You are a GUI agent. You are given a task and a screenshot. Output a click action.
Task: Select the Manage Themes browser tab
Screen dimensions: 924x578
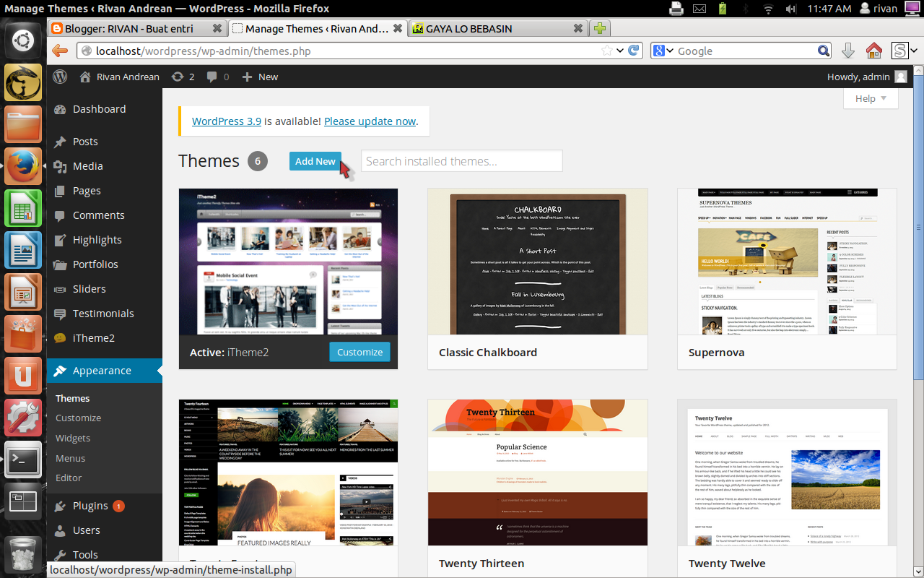click(x=318, y=29)
